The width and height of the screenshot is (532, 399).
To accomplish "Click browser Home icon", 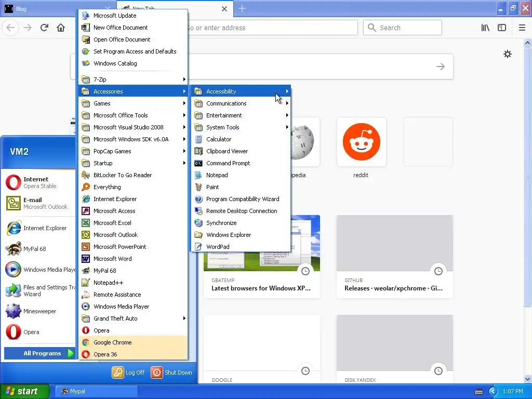I will tap(61, 28).
